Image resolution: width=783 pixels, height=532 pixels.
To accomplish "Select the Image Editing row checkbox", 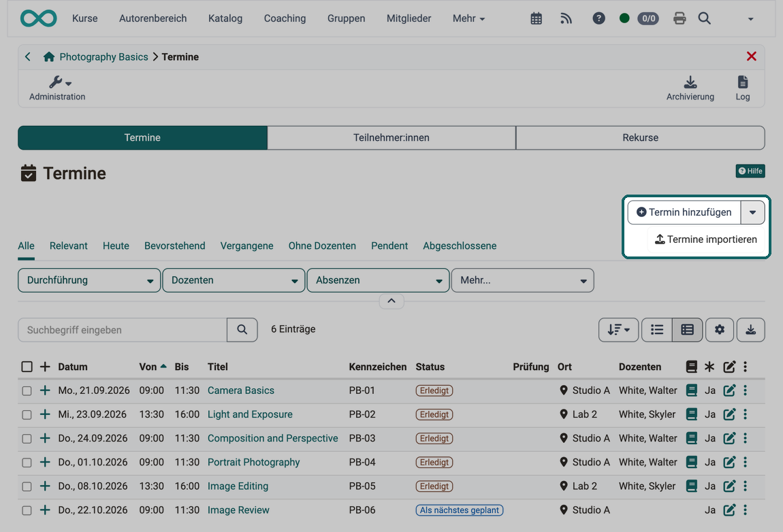I will (x=27, y=486).
